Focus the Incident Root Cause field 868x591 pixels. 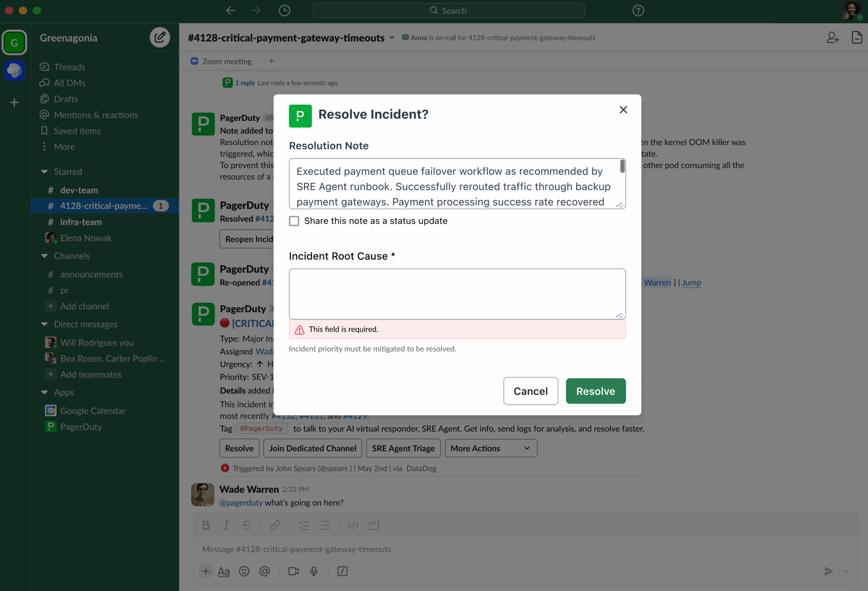click(x=457, y=294)
